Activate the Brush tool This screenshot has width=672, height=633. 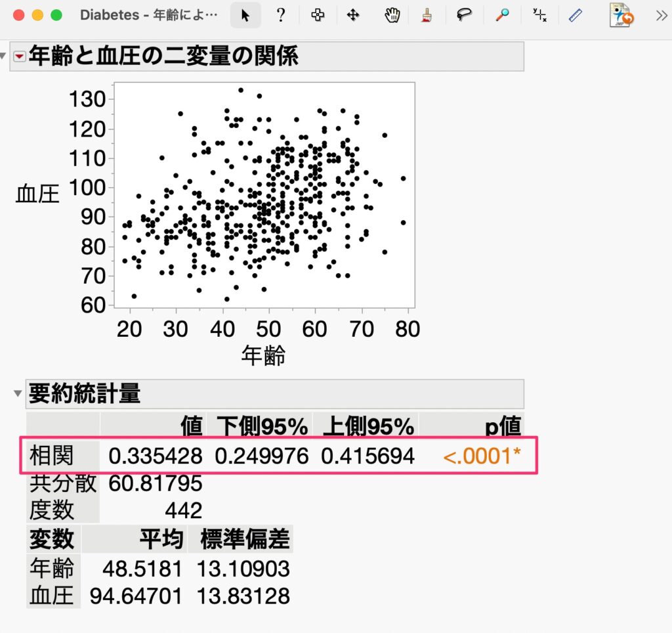coord(427,16)
